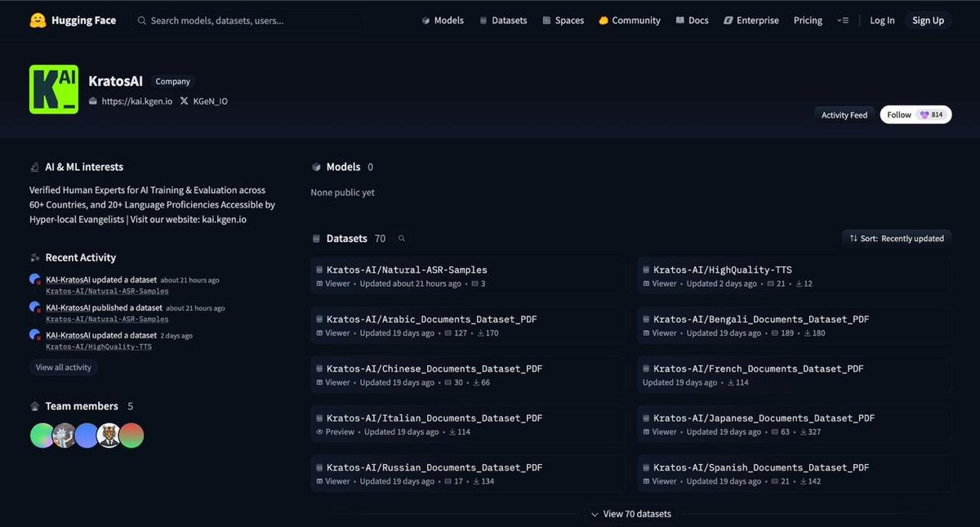980x527 pixels.
Task: Click the KratosAI organization logo
Action: tap(53, 88)
